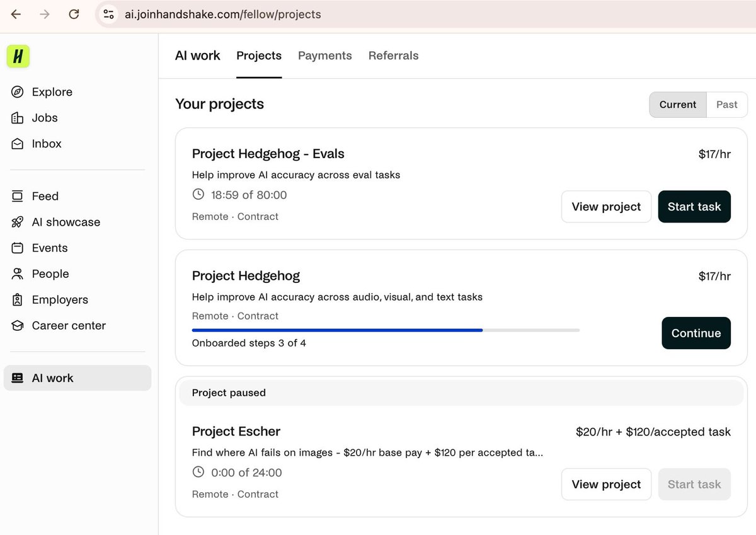The width and height of the screenshot is (756, 535).
Task: Click the AI showcase rocket icon
Action: point(18,222)
